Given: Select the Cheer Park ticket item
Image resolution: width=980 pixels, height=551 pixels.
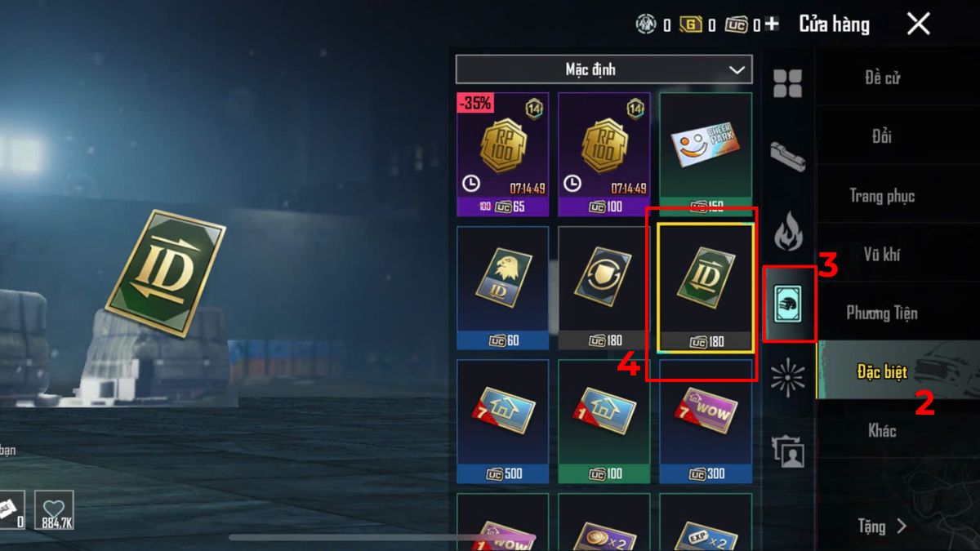Looking at the screenshot, I should coord(706,153).
